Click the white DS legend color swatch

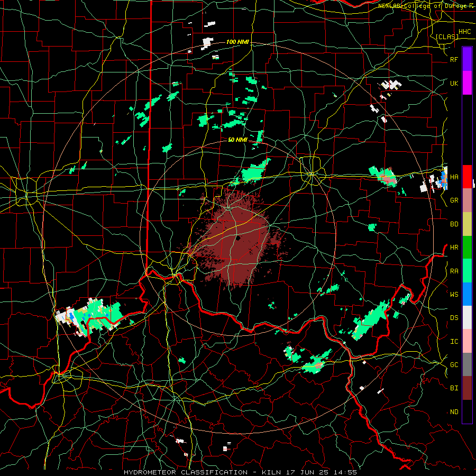pyautogui.click(x=467, y=317)
